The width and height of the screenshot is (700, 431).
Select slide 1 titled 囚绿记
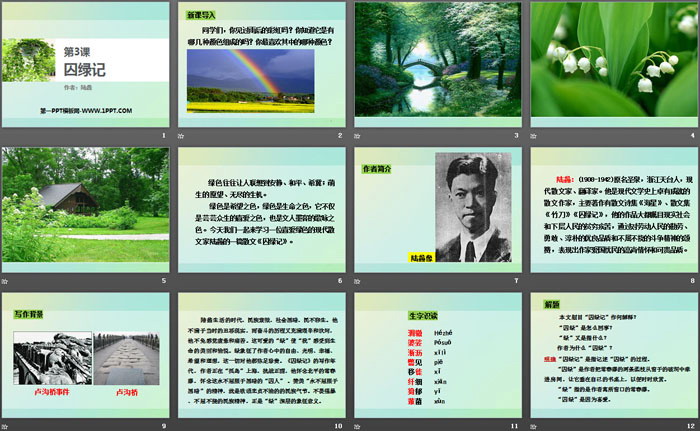(x=85, y=65)
